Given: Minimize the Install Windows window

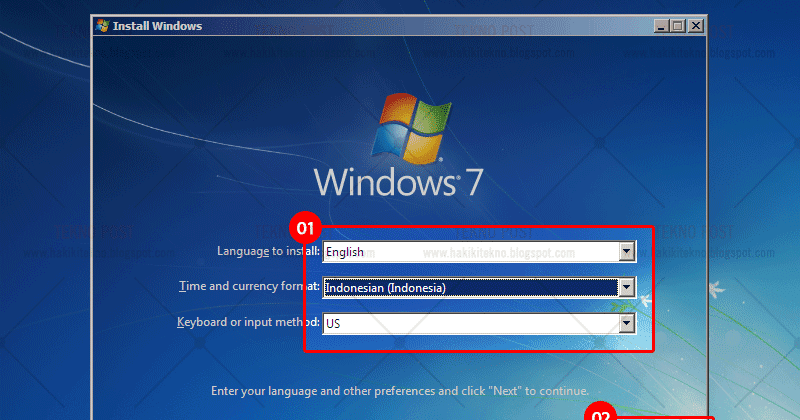Looking at the screenshot, I should pos(661,26).
